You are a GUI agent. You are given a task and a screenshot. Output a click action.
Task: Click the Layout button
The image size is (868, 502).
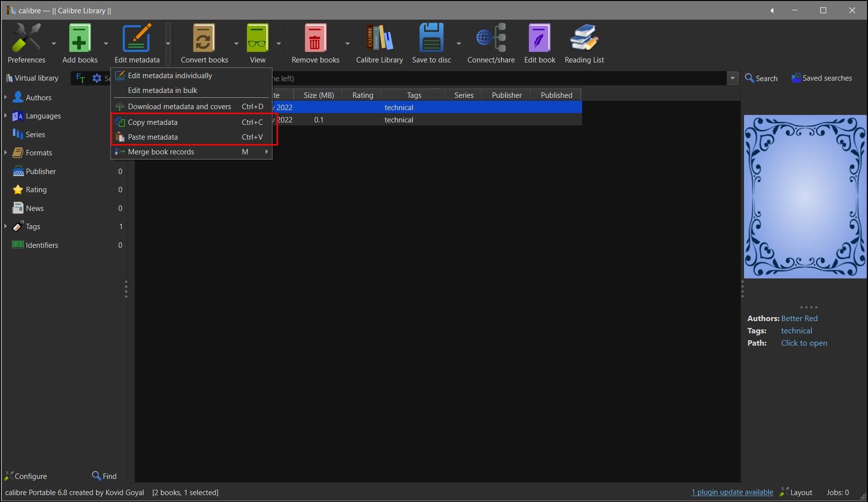[x=796, y=492]
